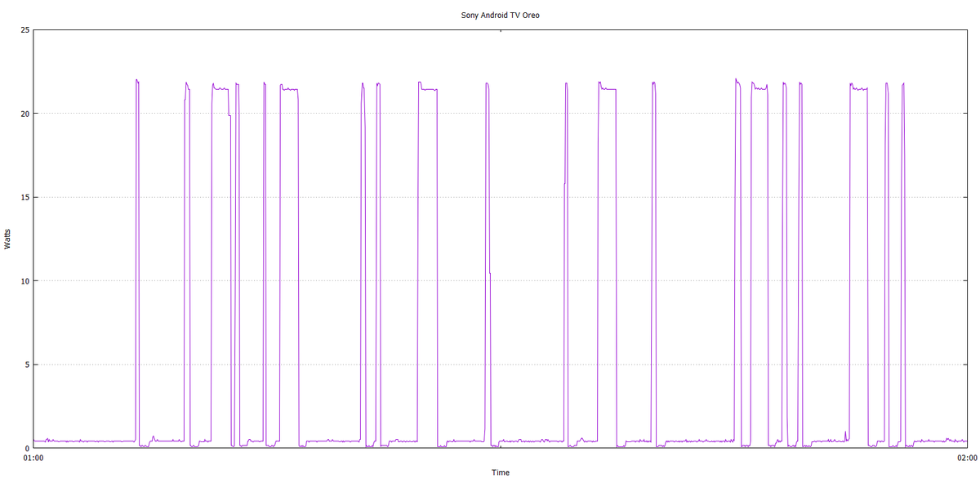980x479 pixels.
Task: Click the 02:00 time label
Action: click(967, 459)
